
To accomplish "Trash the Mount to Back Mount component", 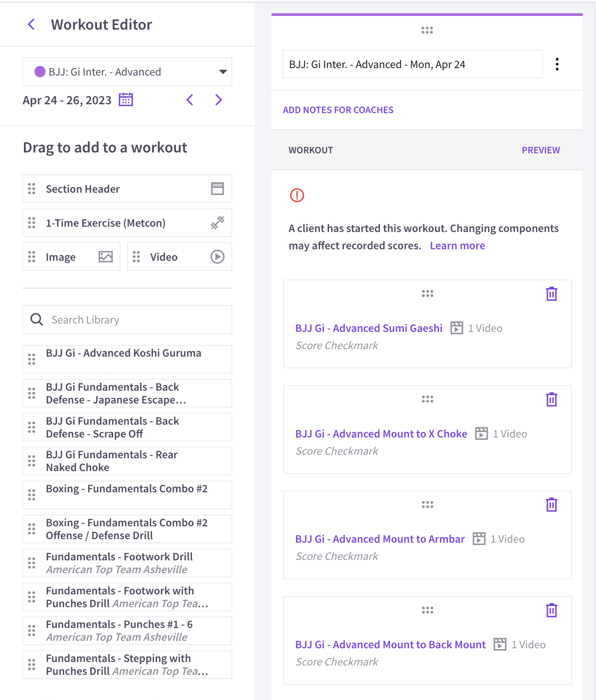I will (x=551, y=610).
